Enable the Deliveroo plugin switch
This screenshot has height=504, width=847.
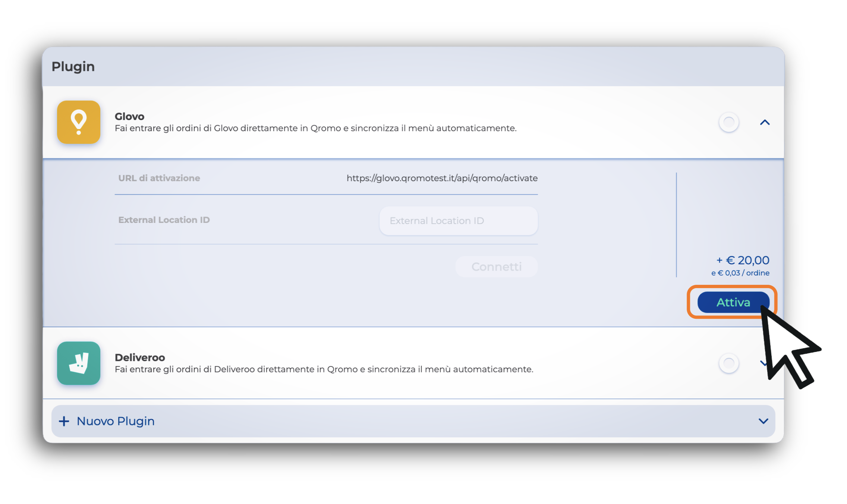(729, 363)
